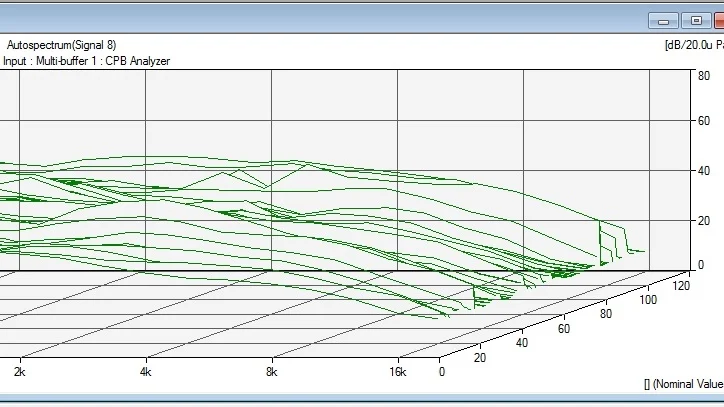Screen dimensions: 724x407
Task: Click the 60 dB label on amplitude axis
Action: point(704,121)
